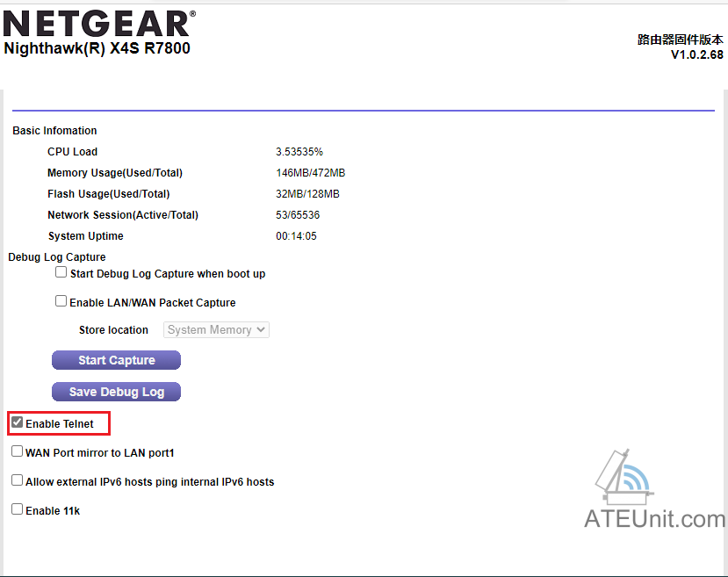The width and height of the screenshot is (728, 577).
Task: Click the System Uptime label
Action: point(86,236)
